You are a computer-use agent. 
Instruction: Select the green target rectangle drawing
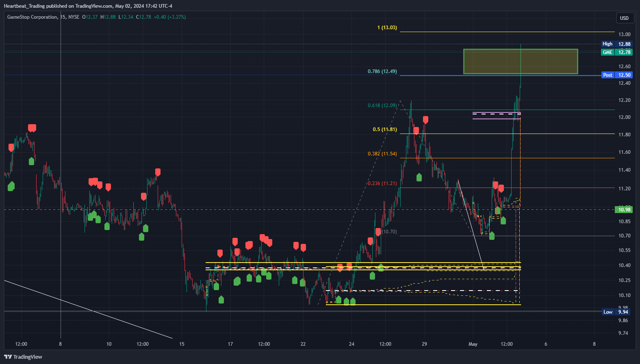click(521, 62)
